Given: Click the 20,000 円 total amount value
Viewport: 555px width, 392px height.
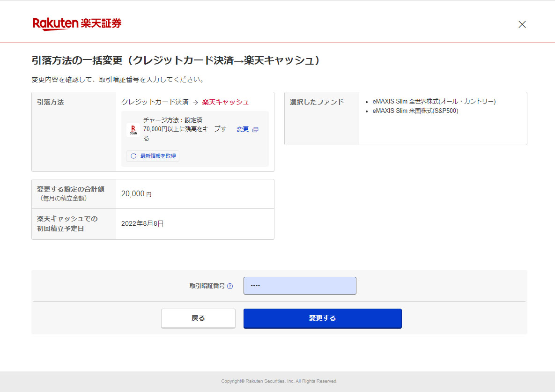Looking at the screenshot, I should 136,194.
